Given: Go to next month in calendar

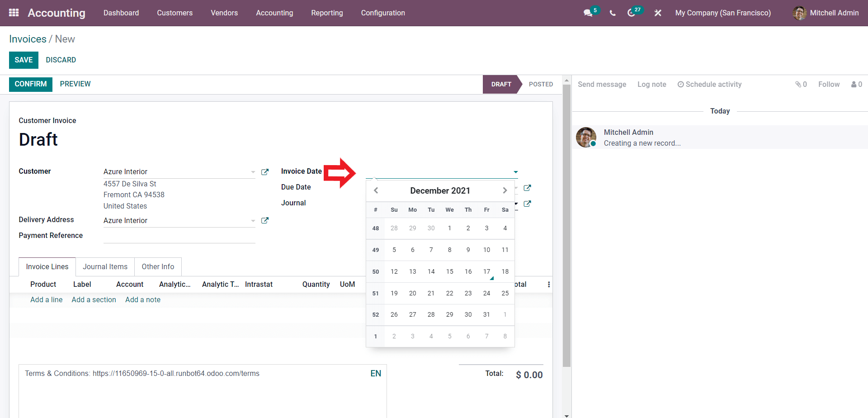Looking at the screenshot, I should click(x=505, y=190).
